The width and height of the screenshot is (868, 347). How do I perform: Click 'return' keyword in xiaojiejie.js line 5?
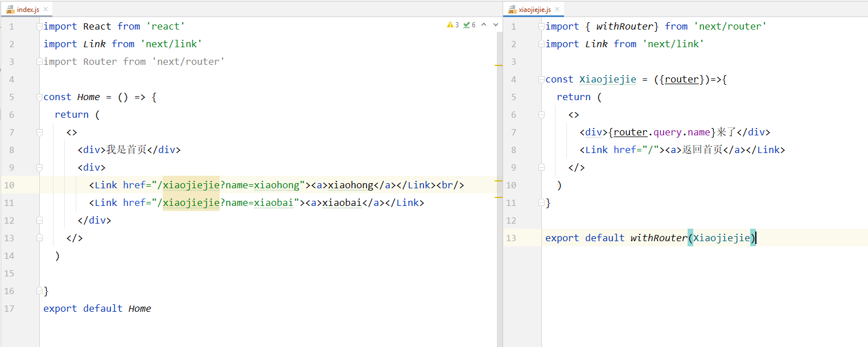[574, 97]
